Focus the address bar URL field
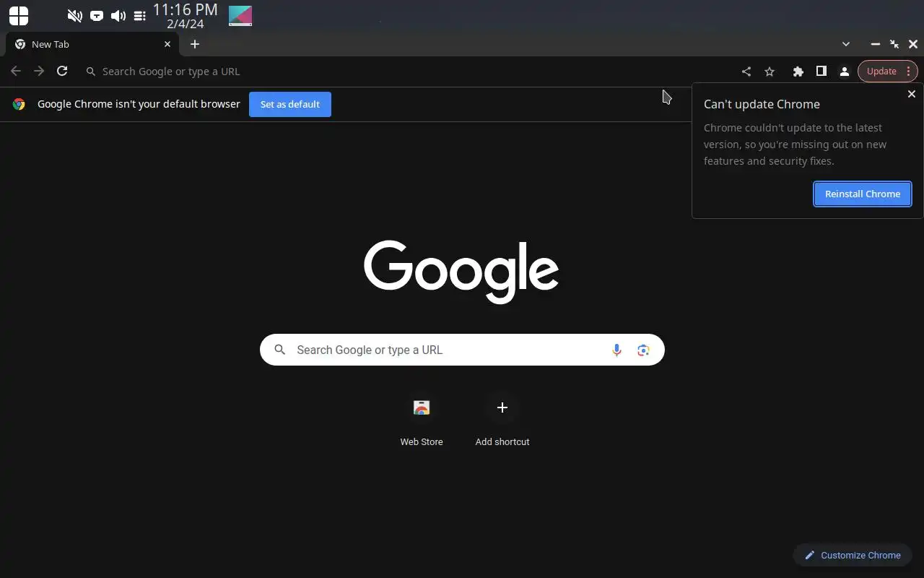Viewport: 924px width, 578px height. click(x=404, y=72)
